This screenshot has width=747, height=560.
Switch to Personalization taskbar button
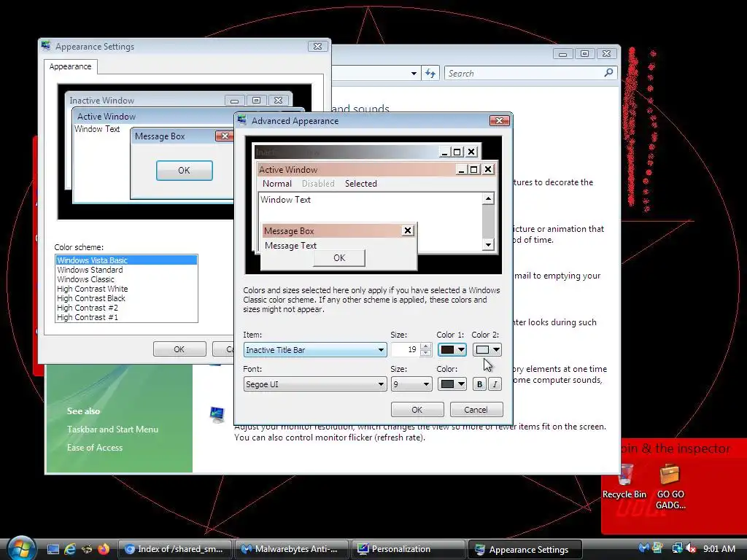click(408, 549)
